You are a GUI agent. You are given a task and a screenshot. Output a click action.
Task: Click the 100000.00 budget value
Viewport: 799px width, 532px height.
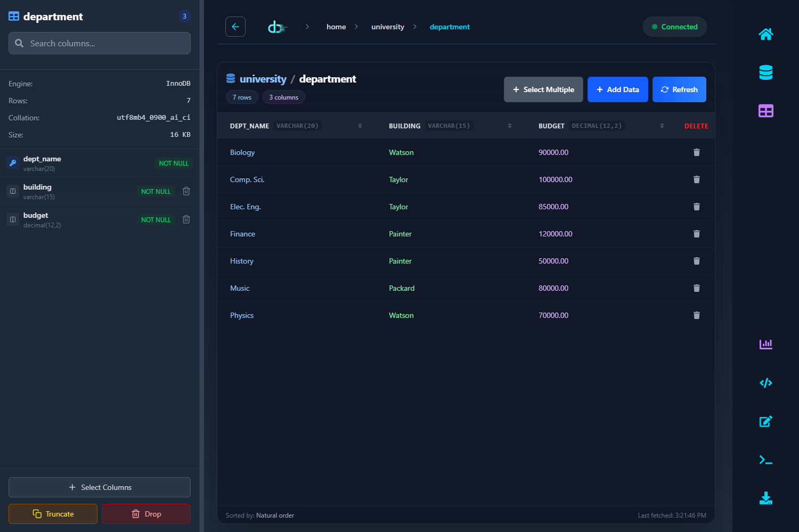point(556,179)
